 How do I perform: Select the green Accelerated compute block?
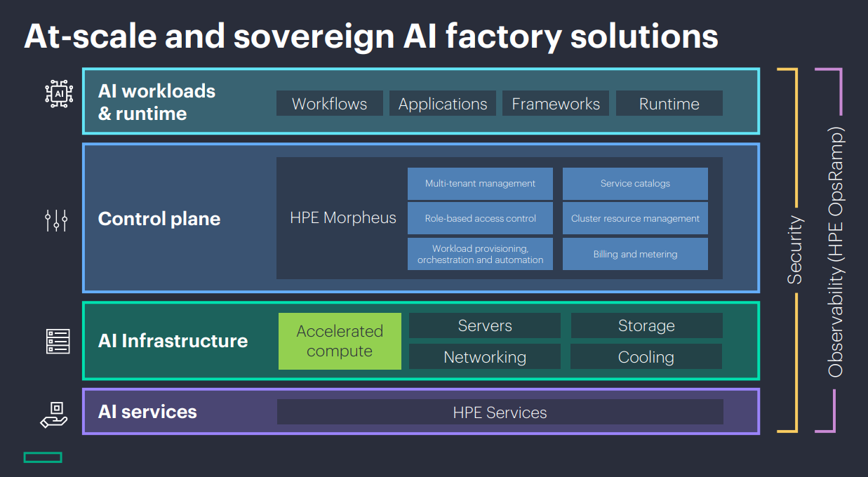pyautogui.click(x=340, y=341)
